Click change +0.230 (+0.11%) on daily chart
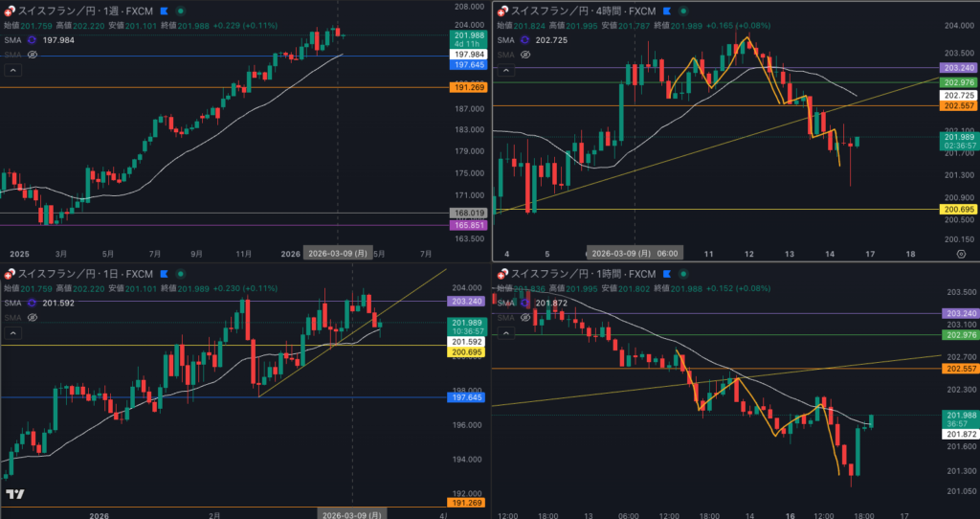The width and height of the screenshot is (980, 519). [245, 288]
